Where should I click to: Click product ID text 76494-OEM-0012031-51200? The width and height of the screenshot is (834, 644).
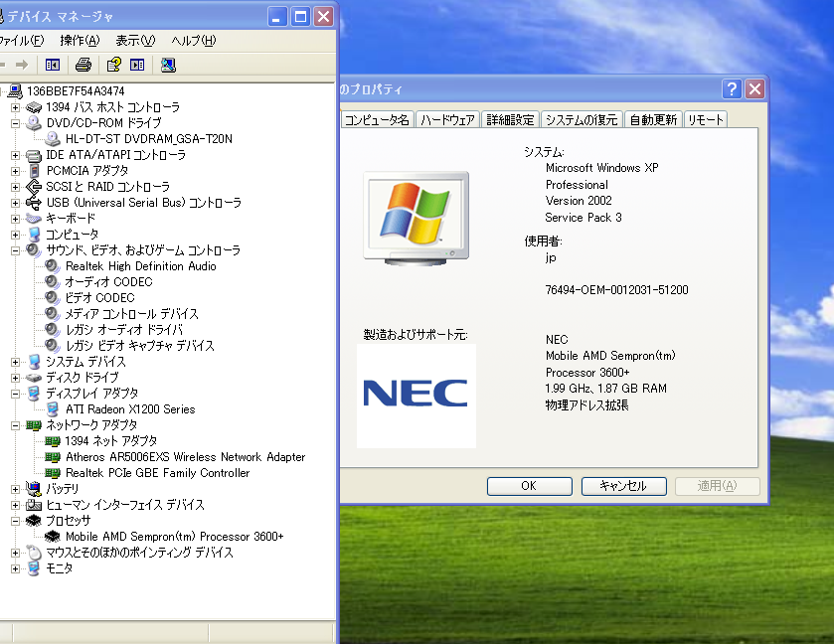(616, 290)
